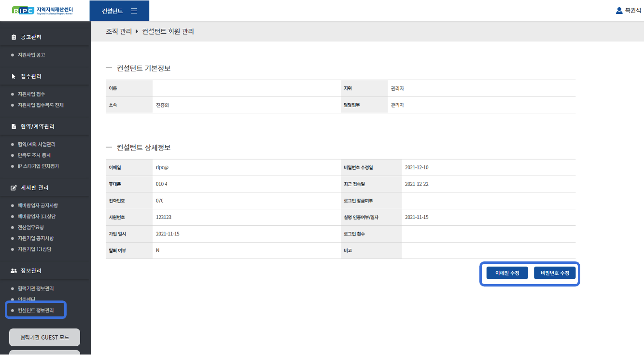Screen dimensions: 644x355
Task: Open the 지원사업 공고 menu item
Action: pyautogui.click(x=31, y=55)
